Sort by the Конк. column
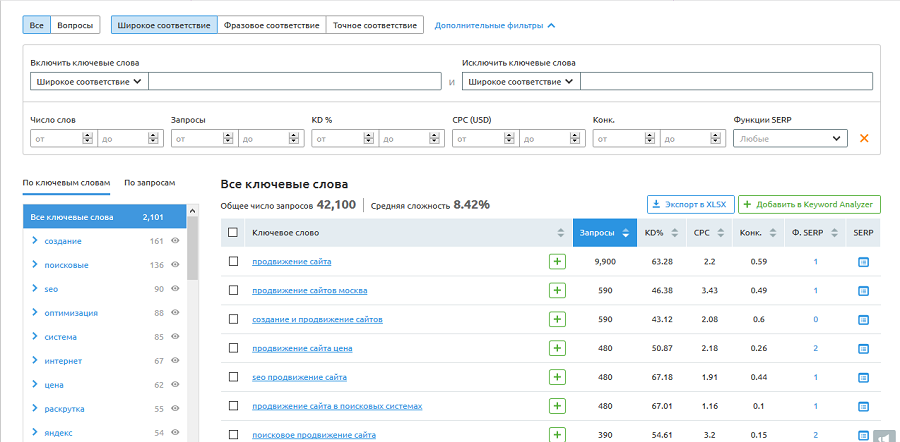The width and height of the screenshot is (900, 442). point(758,233)
